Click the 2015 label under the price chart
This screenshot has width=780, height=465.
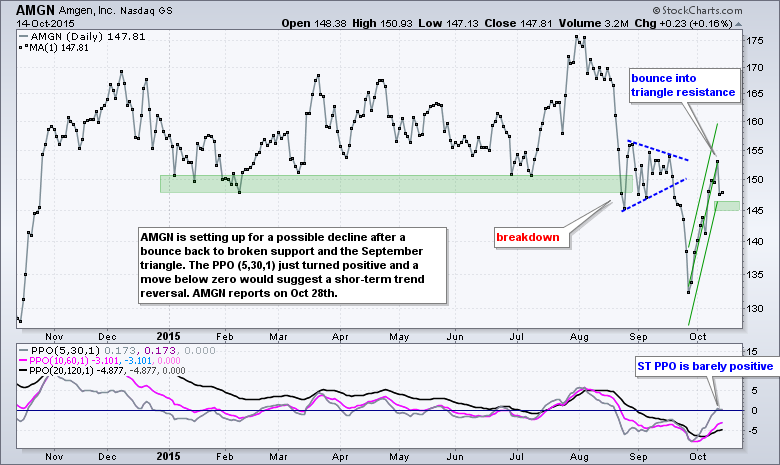click(168, 336)
